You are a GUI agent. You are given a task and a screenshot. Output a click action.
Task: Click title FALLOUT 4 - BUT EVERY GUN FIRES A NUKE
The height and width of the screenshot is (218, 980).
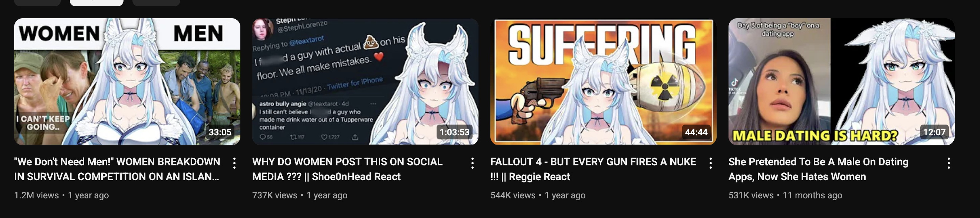coord(593,169)
